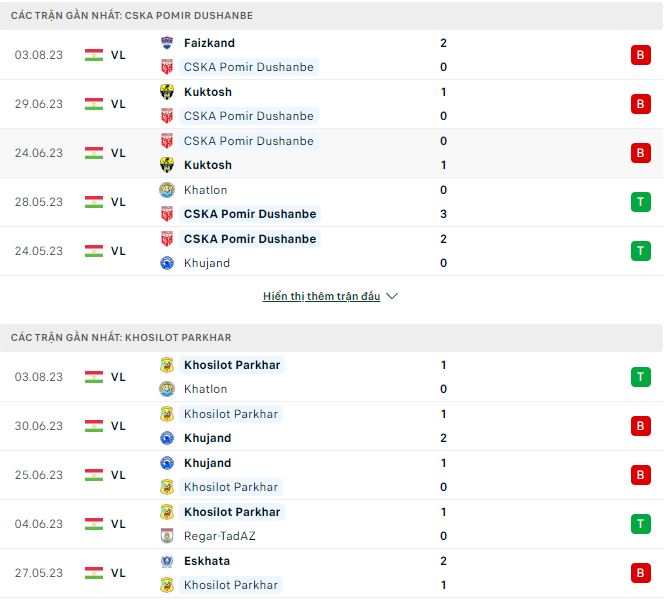Image resolution: width=671 pixels, height=600 pixels.
Task: Click 'Các trận gần nhất: Khosilot Parkhar' header
Action: (x=121, y=338)
